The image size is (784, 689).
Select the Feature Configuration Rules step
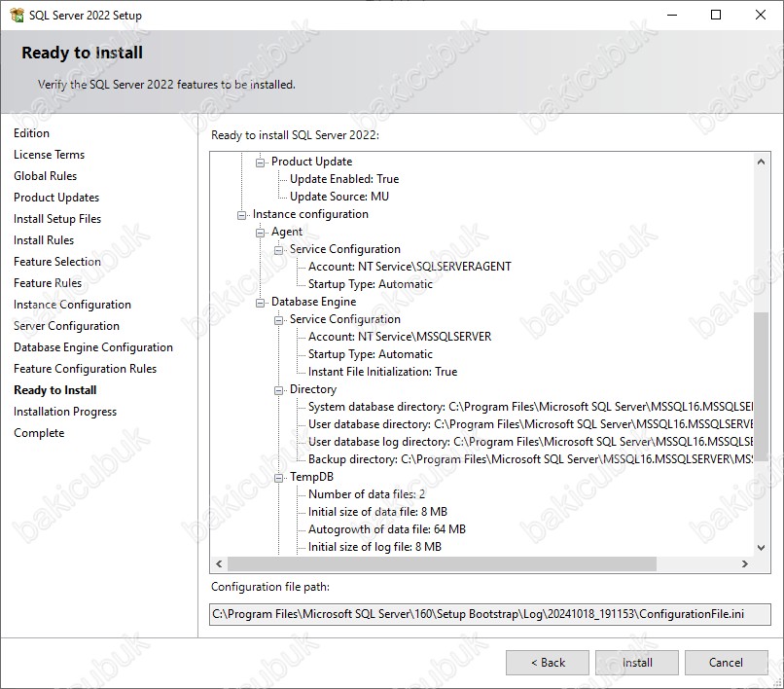click(85, 369)
